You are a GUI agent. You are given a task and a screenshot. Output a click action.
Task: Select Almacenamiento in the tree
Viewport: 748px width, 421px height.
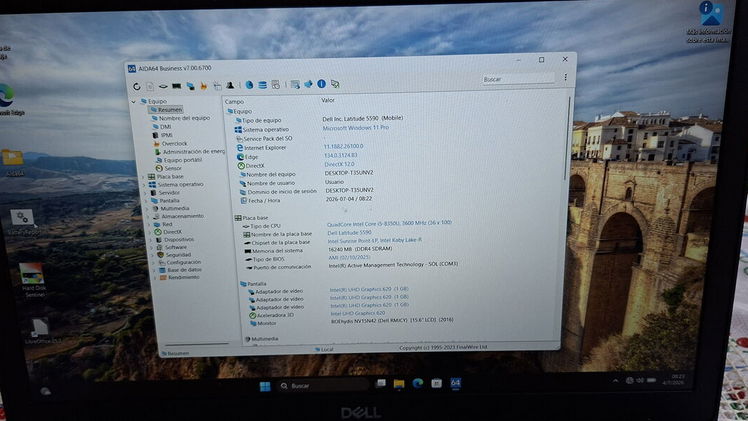178,216
